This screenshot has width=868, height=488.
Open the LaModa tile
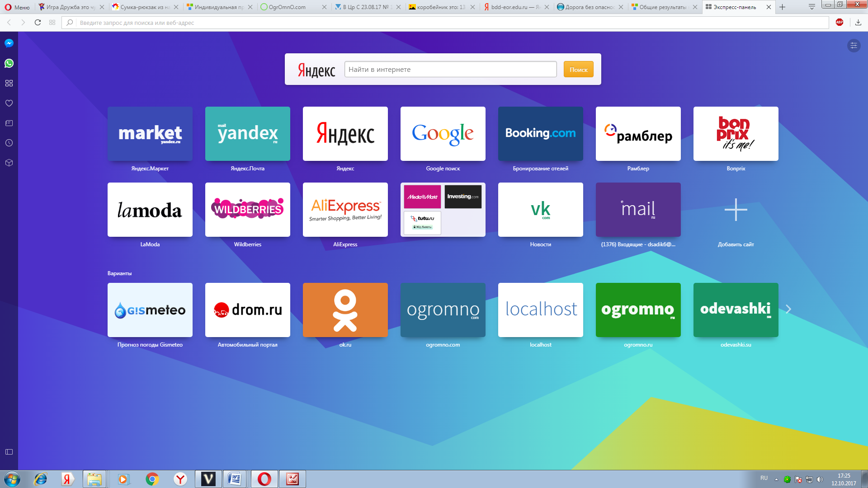150,210
